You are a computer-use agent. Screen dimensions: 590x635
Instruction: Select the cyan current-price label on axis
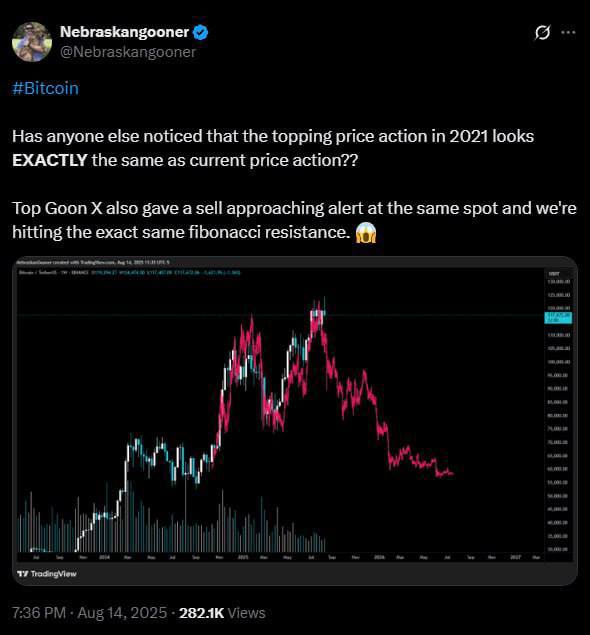[x=558, y=318]
